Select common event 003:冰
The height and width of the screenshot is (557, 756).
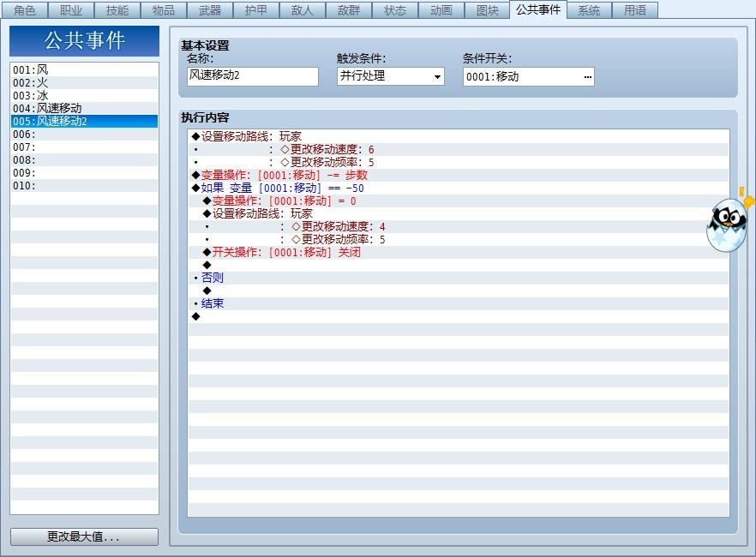pyautogui.click(x=84, y=95)
